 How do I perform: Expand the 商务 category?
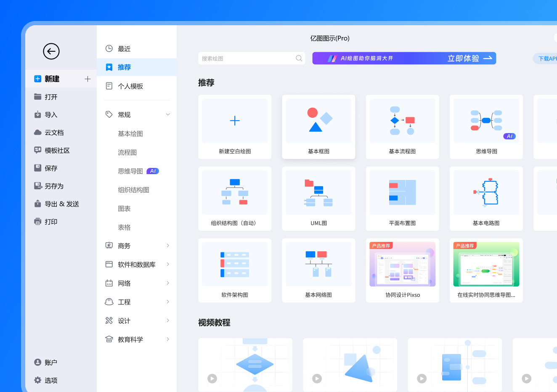pos(168,246)
